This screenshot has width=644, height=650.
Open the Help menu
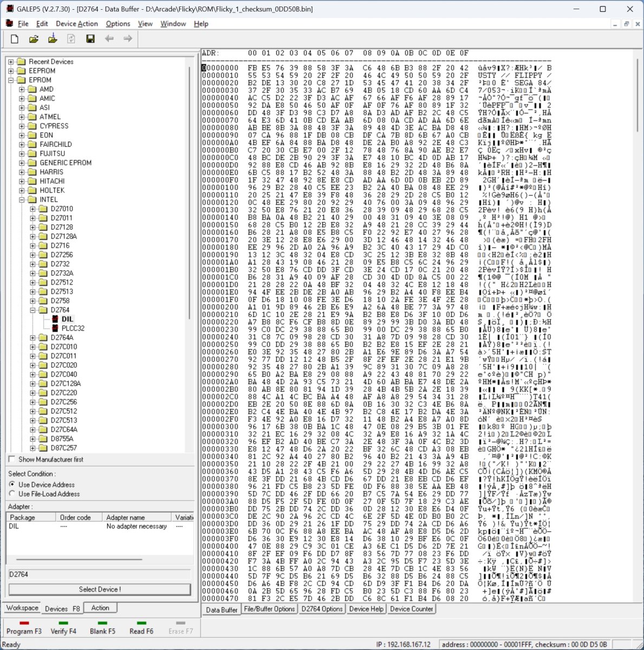point(201,24)
